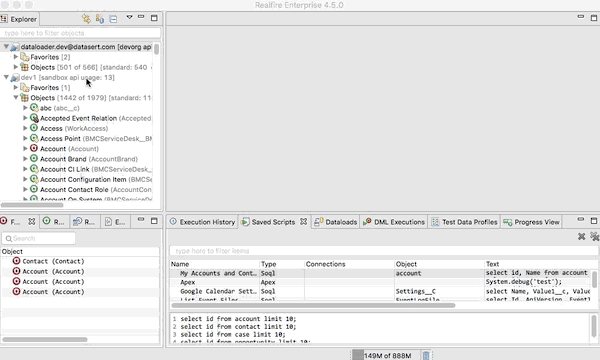
Task: Click the link-with-editor icon in Explorer toolbar
Action: pos(86,18)
